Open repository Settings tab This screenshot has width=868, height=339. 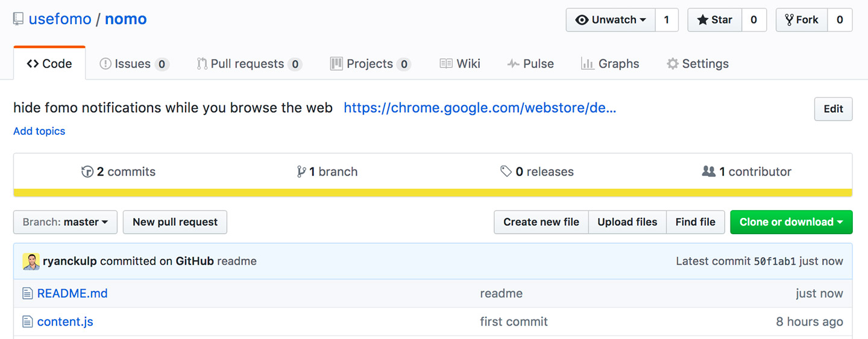(697, 64)
